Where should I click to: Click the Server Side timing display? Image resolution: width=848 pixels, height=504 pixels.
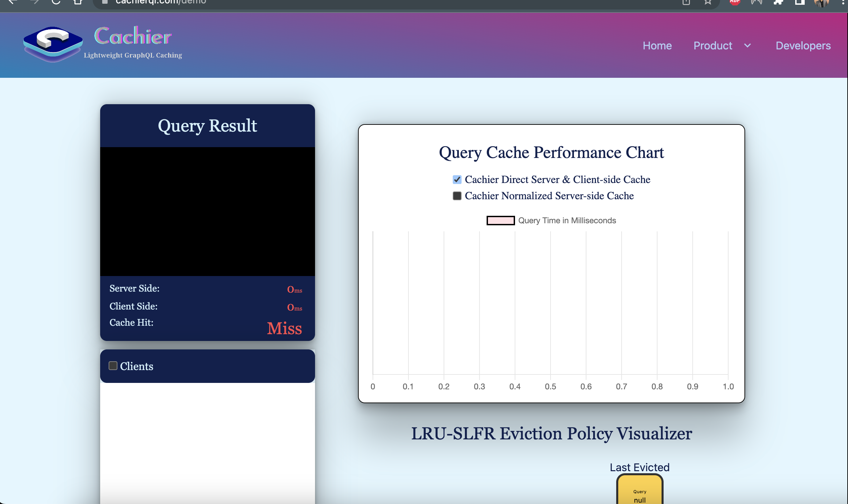pyautogui.click(x=293, y=290)
